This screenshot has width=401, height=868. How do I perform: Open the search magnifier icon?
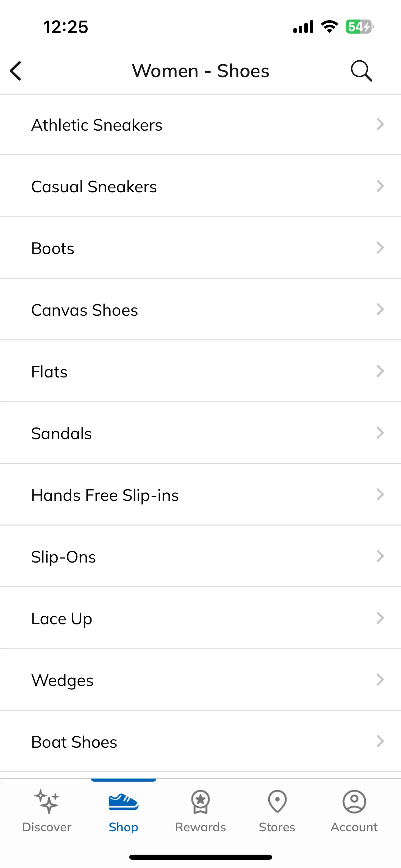click(x=361, y=71)
